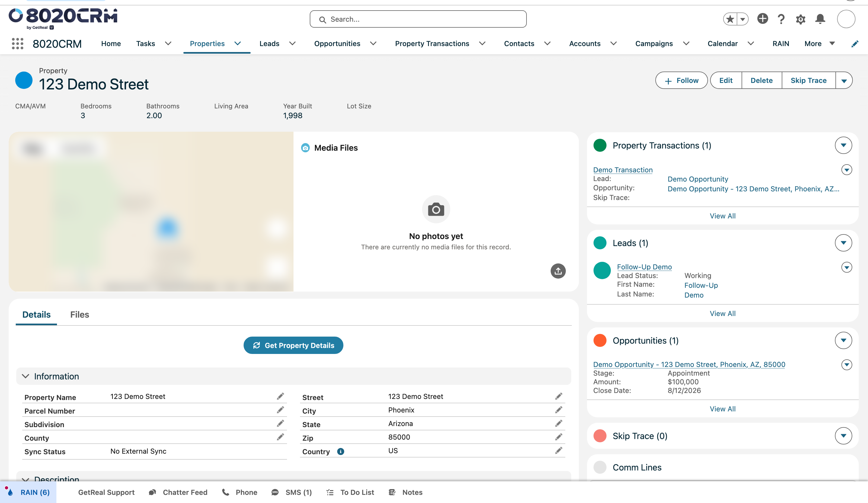Edit Property Name with pencil icon

(x=280, y=396)
